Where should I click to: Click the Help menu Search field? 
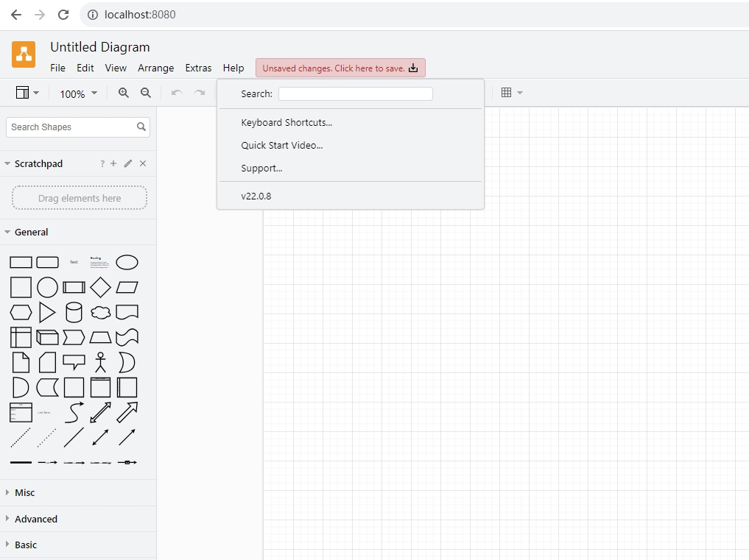pyautogui.click(x=355, y=94)
